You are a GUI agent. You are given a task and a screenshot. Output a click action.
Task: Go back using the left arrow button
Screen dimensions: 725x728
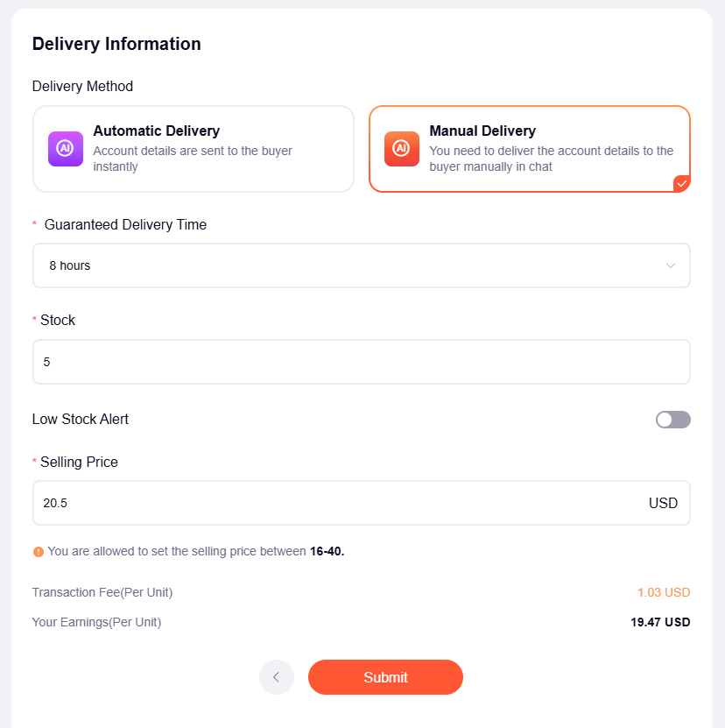(277, 677)
